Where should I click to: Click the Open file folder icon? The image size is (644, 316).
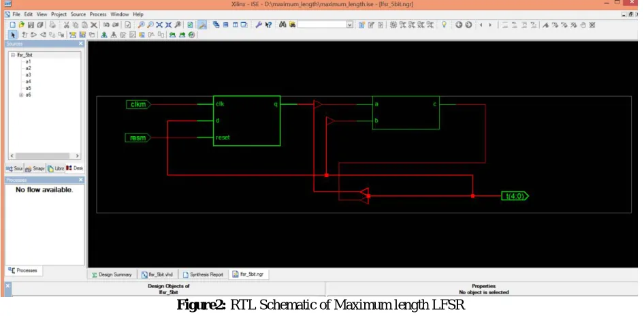[x=21, y=25]
